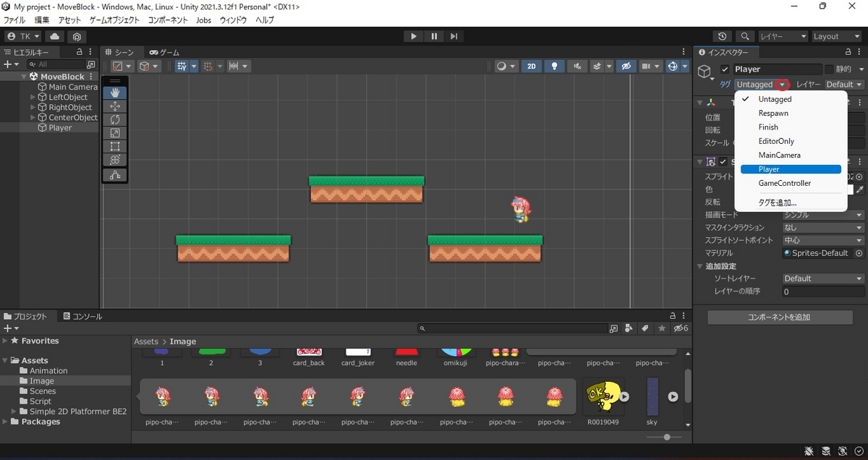The height and width of the screenshot is (460, 868).
Task: Select the combined Transform tool
Action: point(115,159)
